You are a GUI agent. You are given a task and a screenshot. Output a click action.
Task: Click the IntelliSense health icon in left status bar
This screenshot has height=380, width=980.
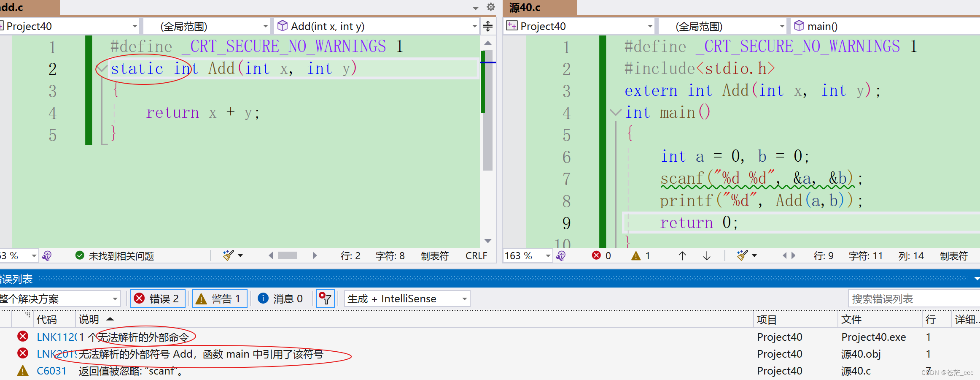pos(47,255)
